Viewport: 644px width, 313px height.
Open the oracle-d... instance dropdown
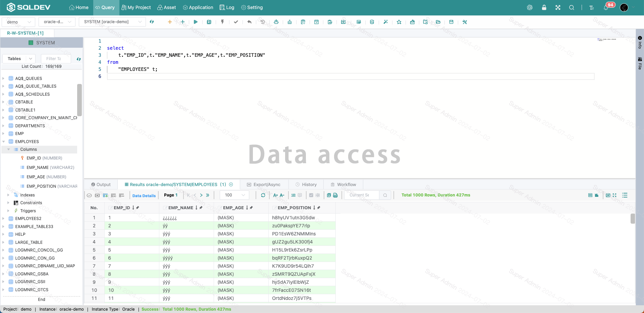pyautogui.click(x=57, y=22)
